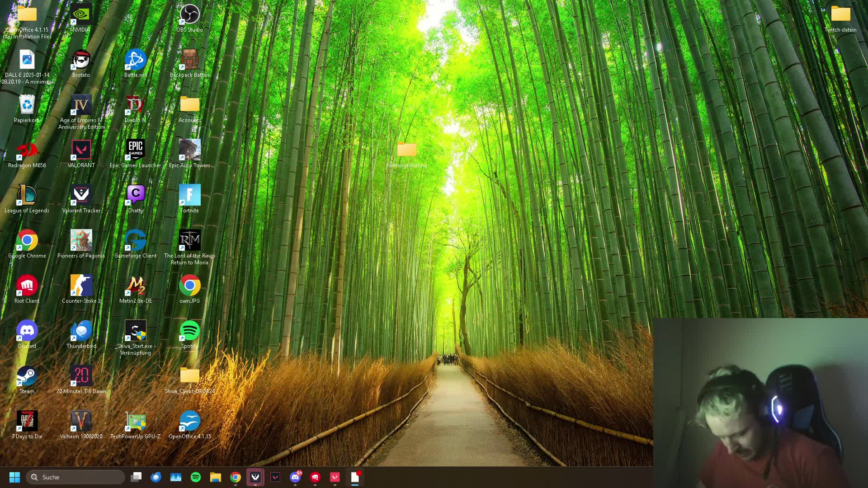This screenshot has width=868, height=488.
Task: Open Discord with 9+ badge in taskbar
Action: point(295,477)
